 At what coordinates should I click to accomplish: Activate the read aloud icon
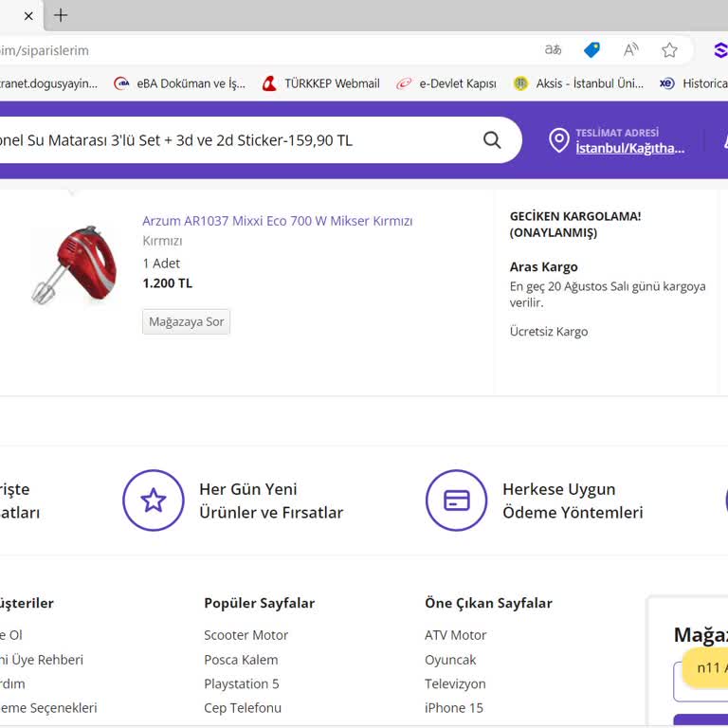630,49
